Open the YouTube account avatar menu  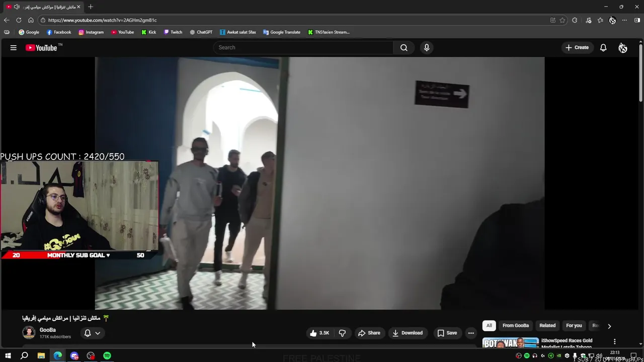tap(623, 47)
